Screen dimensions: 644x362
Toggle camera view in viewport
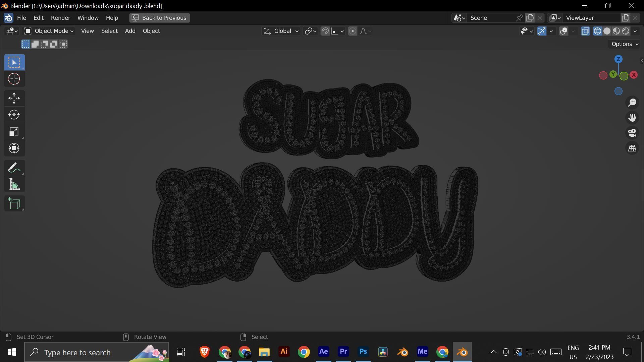tap(632, 133)
